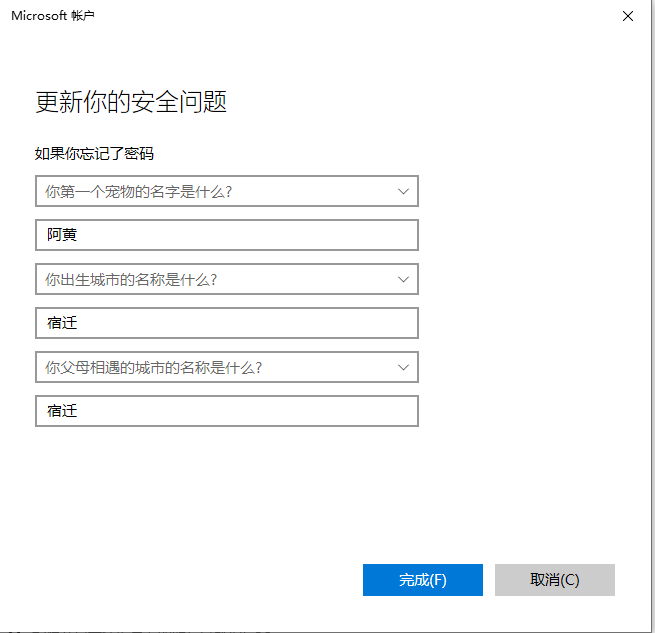Open the first pet name question dropdown
The width and height of the screenshot is (655, 633).
(x=227, y=191)
